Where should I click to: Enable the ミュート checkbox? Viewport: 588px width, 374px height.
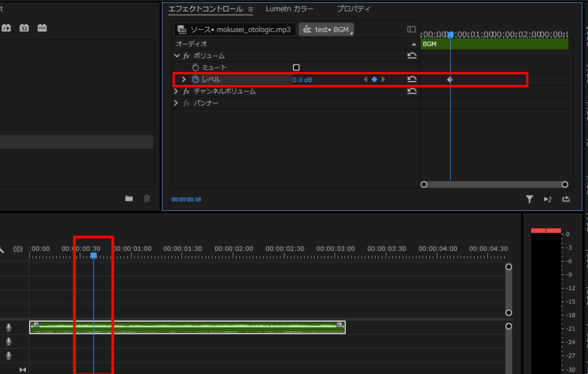tap(296, 68)
